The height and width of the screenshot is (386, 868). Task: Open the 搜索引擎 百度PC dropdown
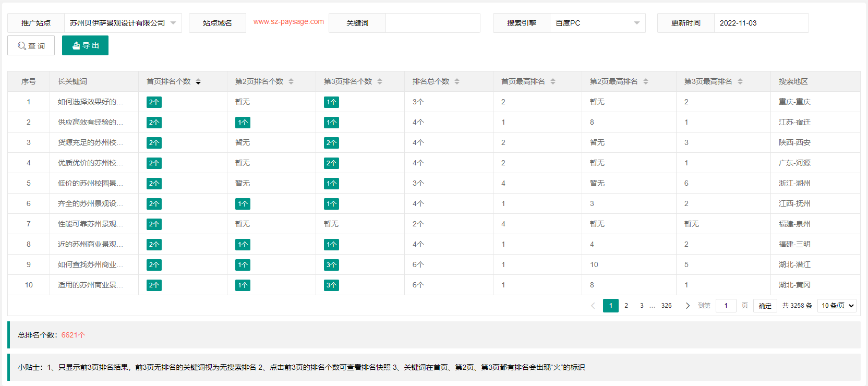click(597, 23)
